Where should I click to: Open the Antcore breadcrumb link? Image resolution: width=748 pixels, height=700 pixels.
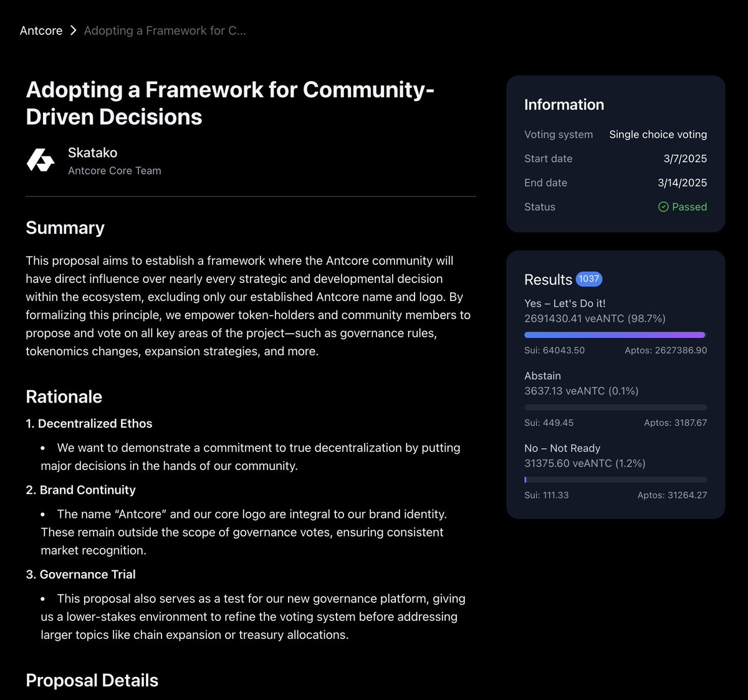pyautogui.click(x=41, y=30)
